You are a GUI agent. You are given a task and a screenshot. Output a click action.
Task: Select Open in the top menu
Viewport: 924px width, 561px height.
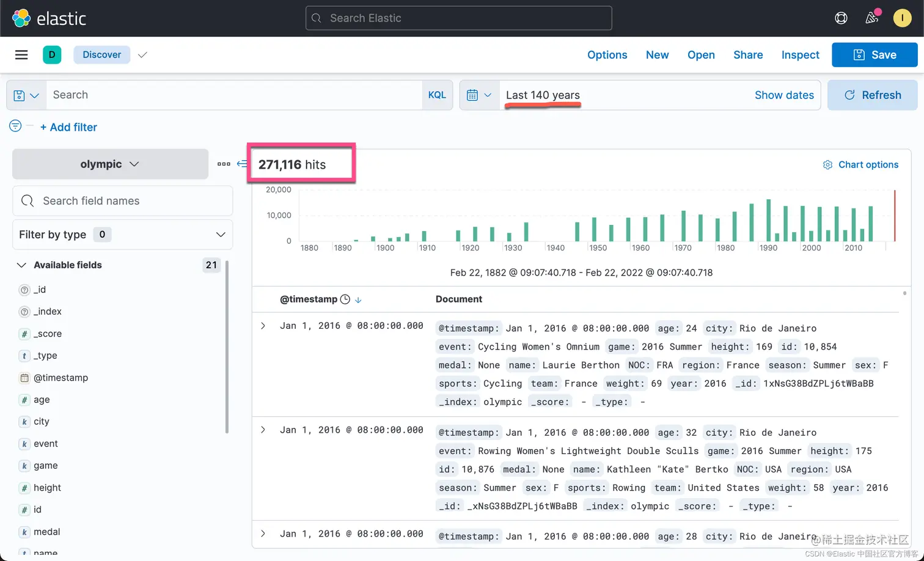pos(701,55)
